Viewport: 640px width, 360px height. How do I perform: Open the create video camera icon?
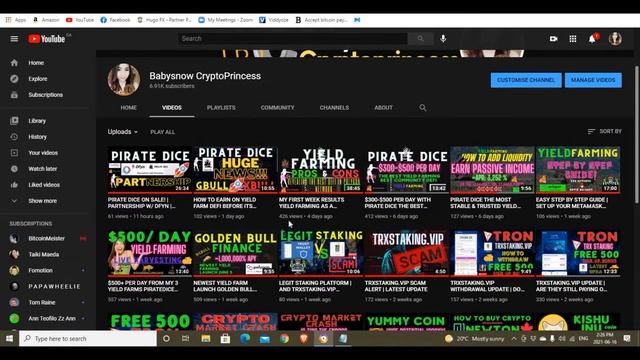point(553,39)
